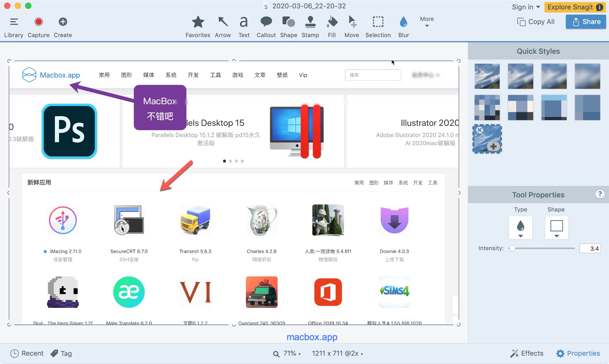Open the Library panel

tap(14, 26)
